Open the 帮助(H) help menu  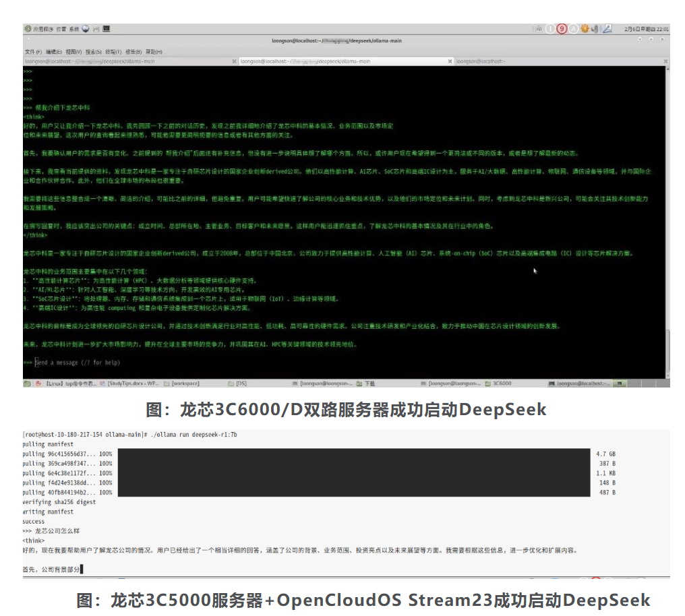pos(154,51)
